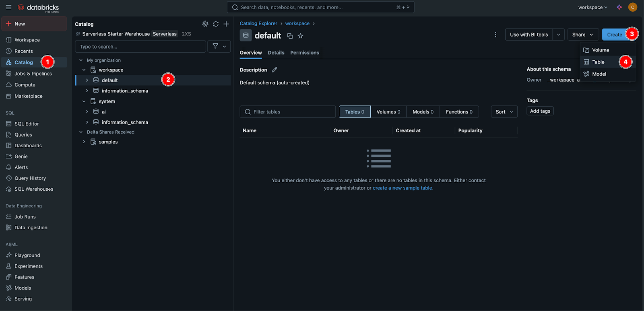Open the Databricks Assistant sparkle icon

[x=619, y=7]
